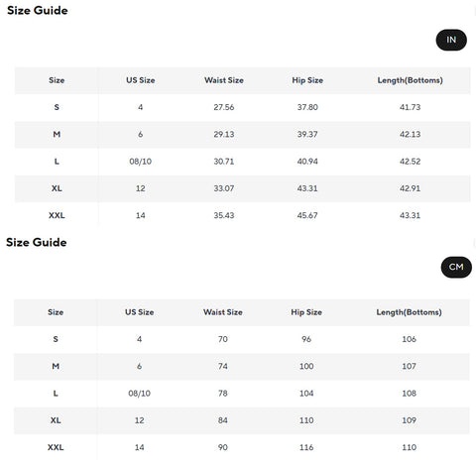This screenshot has width=476, height=465.
Task: Select the US Size header in inches table
Action: click(x=140, y=80)
